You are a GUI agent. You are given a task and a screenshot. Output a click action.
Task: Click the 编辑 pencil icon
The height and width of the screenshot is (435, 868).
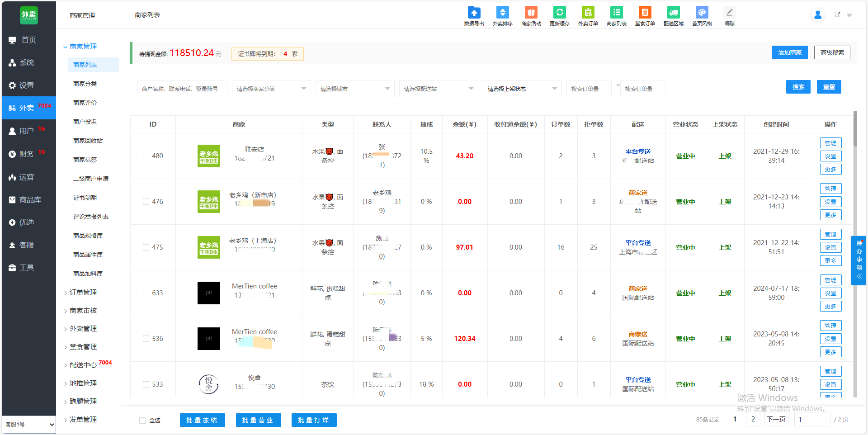729,13
